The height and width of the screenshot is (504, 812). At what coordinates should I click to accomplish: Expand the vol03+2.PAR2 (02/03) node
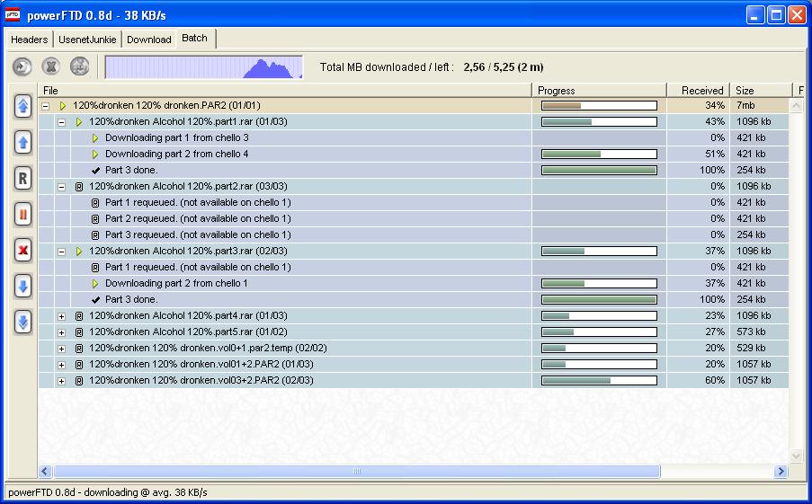[x=62, y=381]
